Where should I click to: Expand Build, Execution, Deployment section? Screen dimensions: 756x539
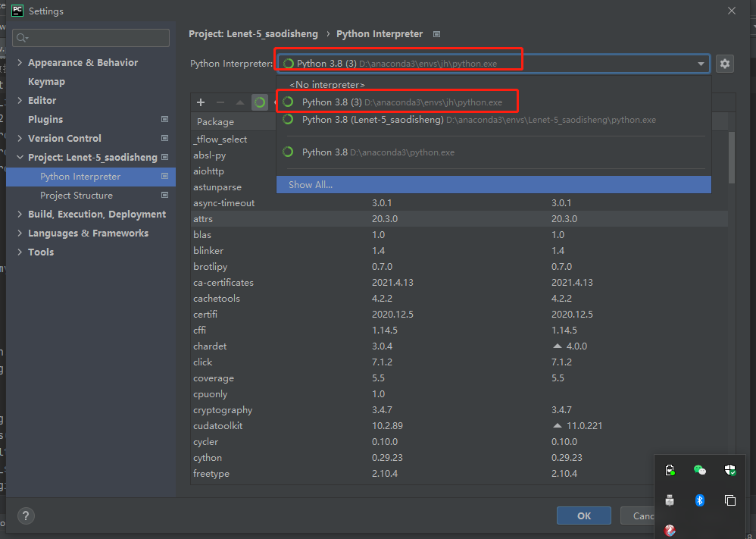pos(20,215)
